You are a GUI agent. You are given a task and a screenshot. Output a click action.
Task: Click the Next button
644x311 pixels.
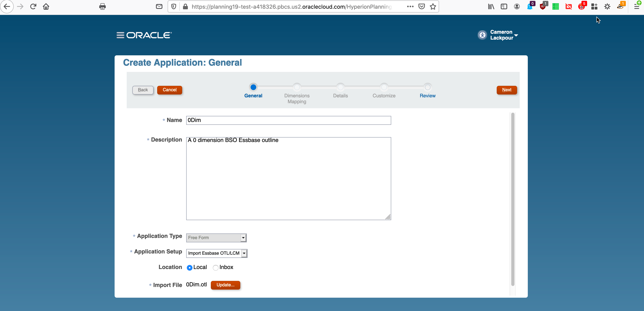(x=506, y=90)
